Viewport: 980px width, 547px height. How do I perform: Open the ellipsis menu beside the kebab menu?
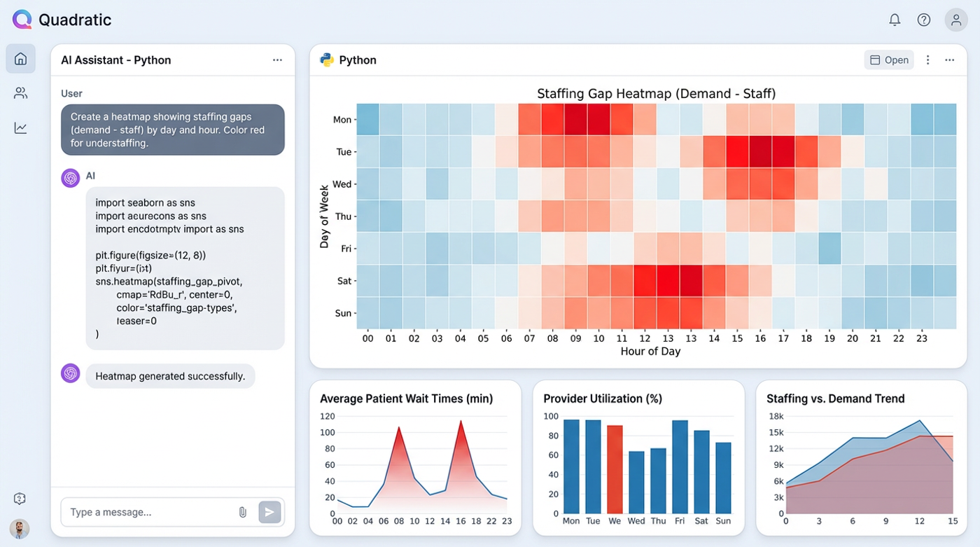pos(950,60)
